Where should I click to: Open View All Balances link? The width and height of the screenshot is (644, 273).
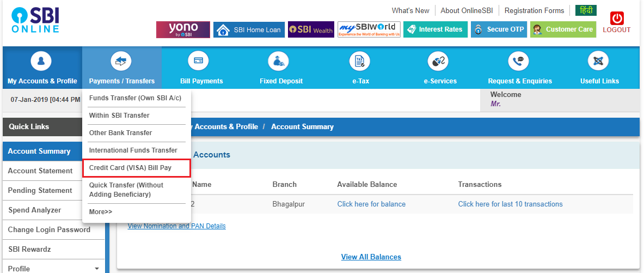click(x=371, y=257)
